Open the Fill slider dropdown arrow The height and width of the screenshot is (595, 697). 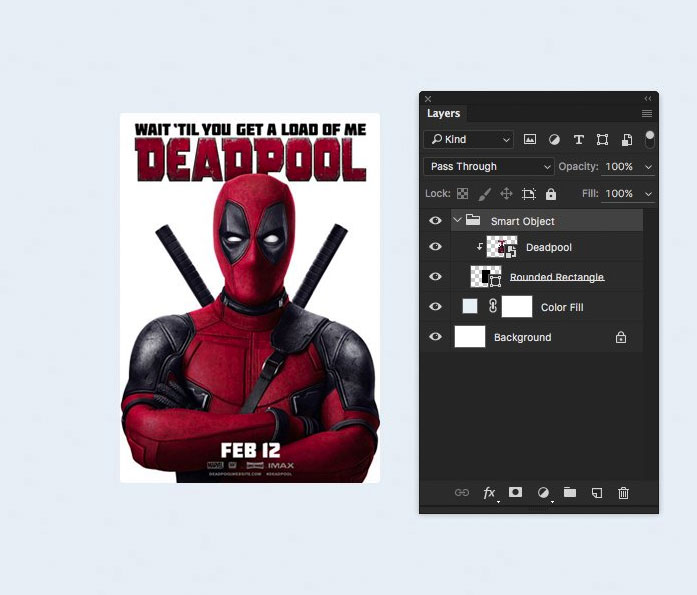coord(649,194)
